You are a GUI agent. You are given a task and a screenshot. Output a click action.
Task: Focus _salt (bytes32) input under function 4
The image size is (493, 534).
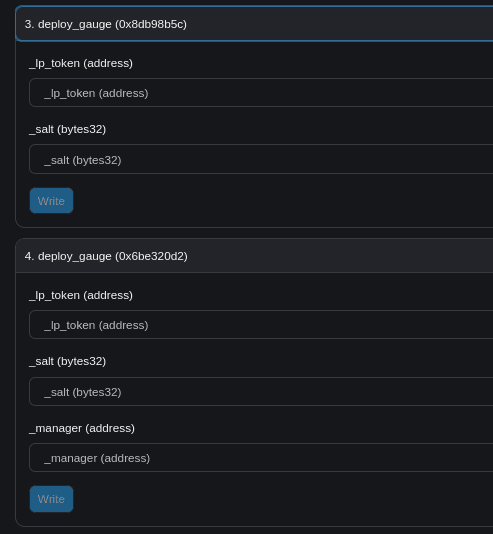click(261, 392)
